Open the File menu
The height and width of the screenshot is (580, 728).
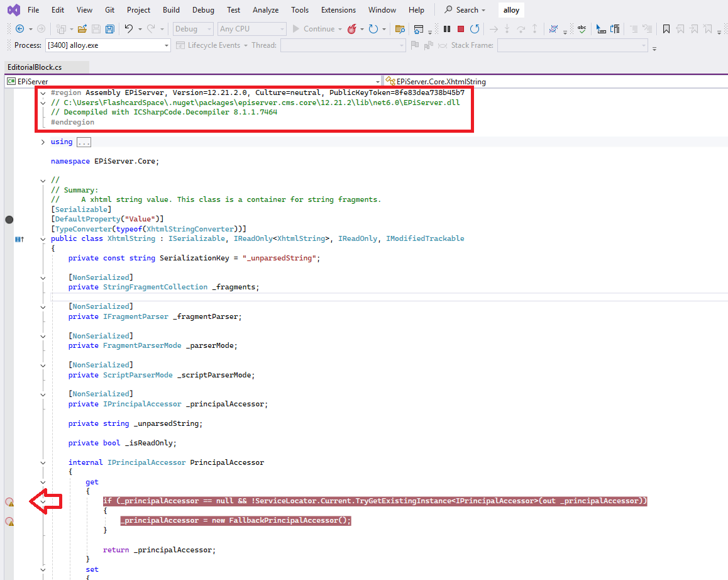pyautogui.click(x=33, y=10)
